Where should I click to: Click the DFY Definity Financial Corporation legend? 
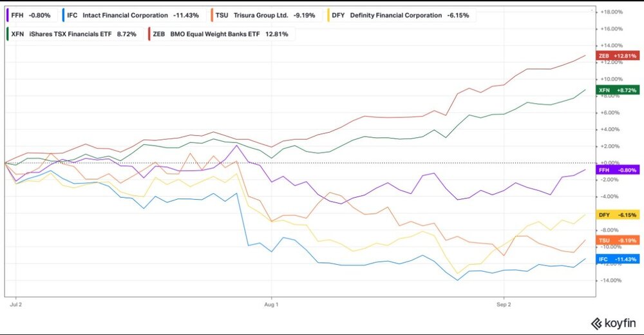click(x=400, y=15)
